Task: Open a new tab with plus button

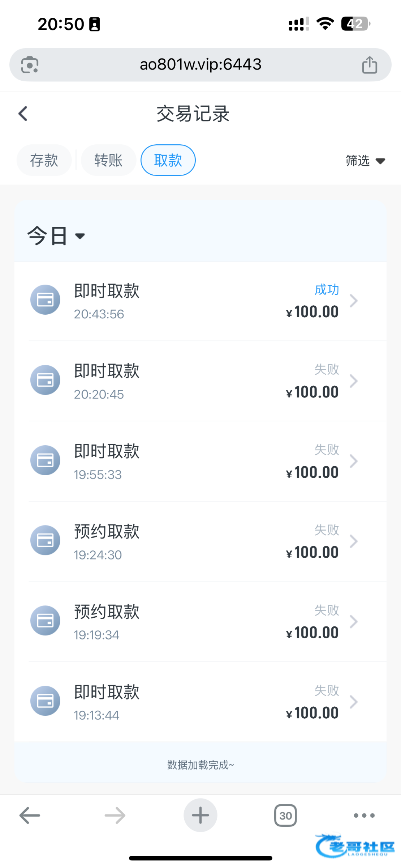Action: 200,815
